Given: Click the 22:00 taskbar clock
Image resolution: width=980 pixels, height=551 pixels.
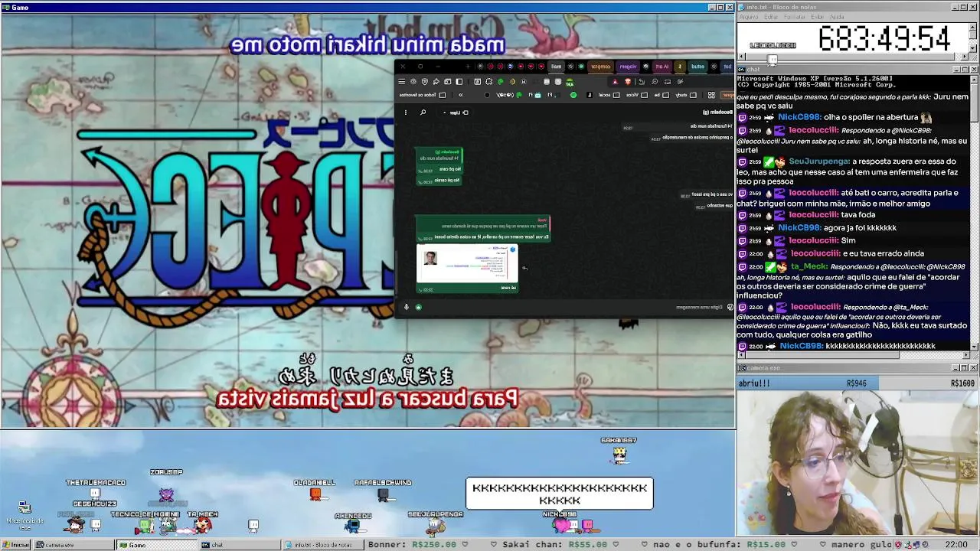Looking at the screenshot, I should [956, 545].
